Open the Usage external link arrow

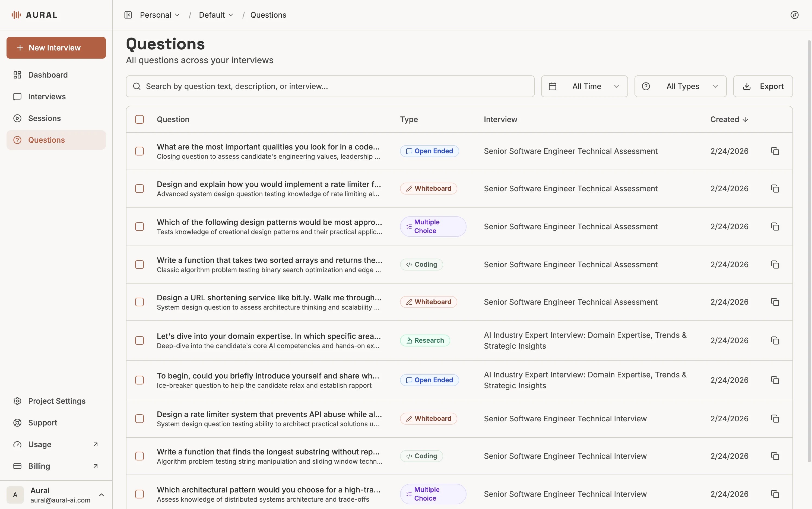click(x=95, y=444)
